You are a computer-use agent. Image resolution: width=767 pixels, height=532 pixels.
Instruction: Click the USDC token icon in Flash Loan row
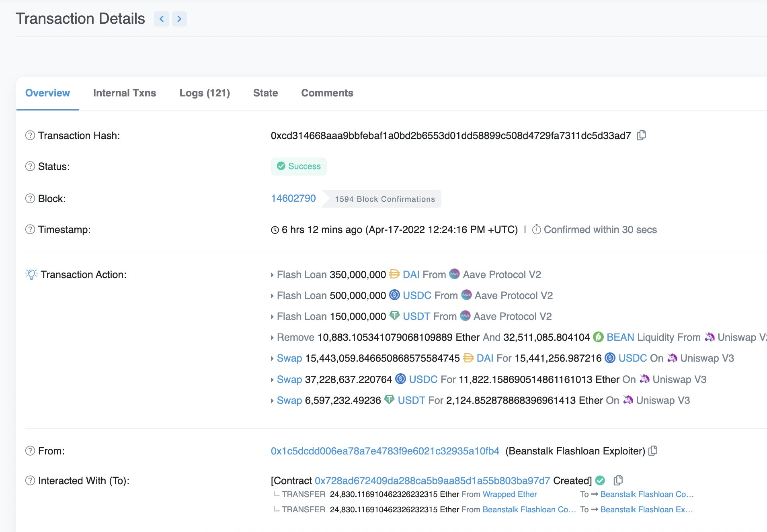[395, 295]
